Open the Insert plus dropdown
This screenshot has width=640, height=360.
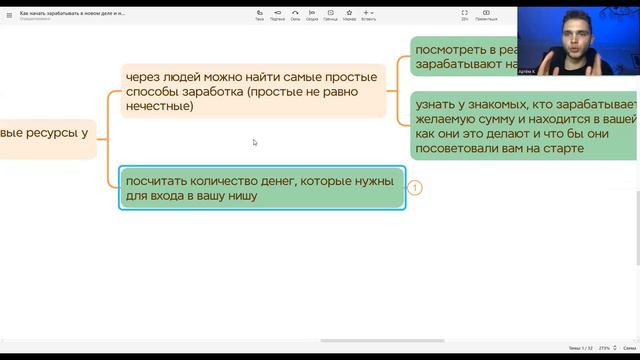click(x=369, y=15)
